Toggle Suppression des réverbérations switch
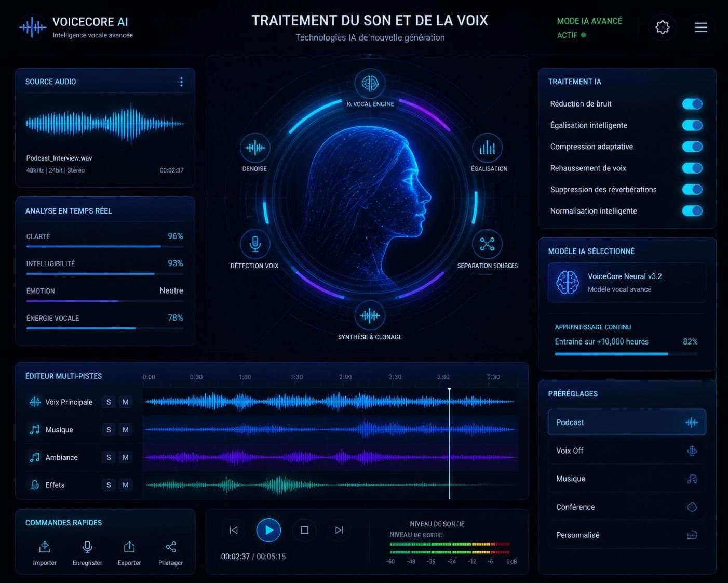The width and height of the screenshot is (728, 583). (692, 189)
